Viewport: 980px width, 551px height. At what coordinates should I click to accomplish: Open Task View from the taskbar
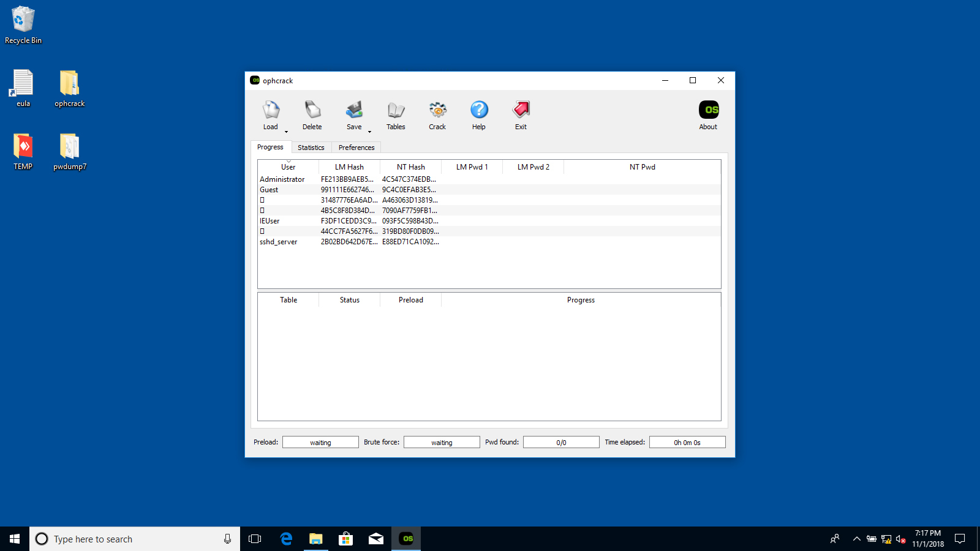tap(255, 539)
